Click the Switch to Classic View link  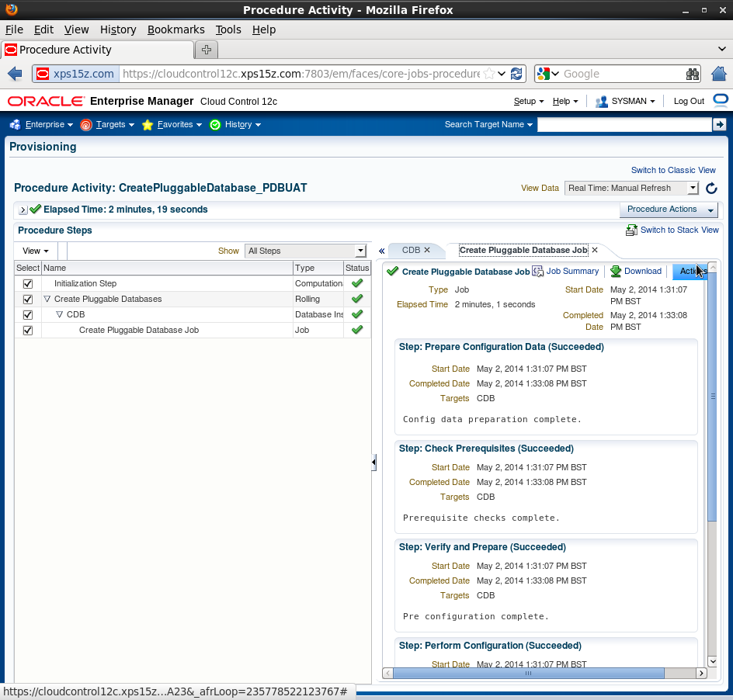coord(673,170)
